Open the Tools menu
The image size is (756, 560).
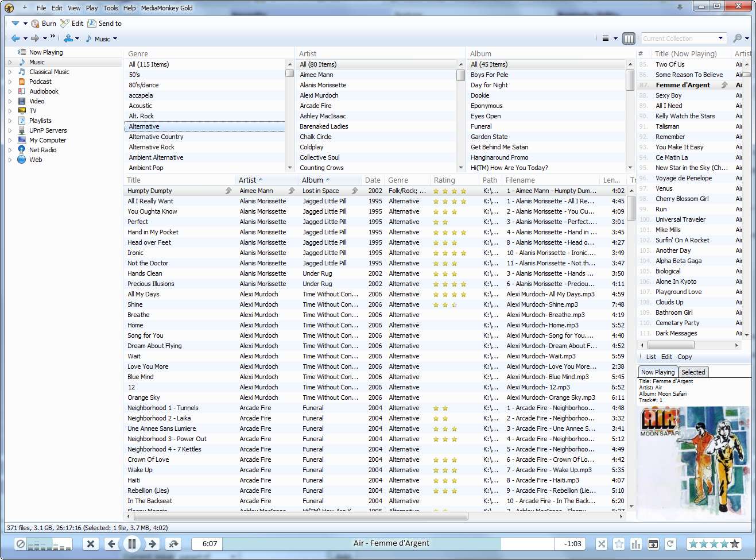tap(111, 8)
